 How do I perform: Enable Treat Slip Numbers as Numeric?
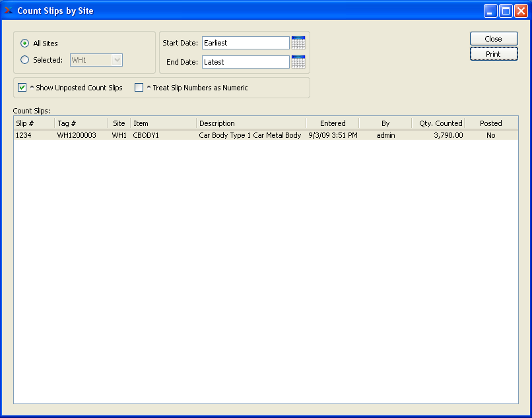click(x=139, y=88)
